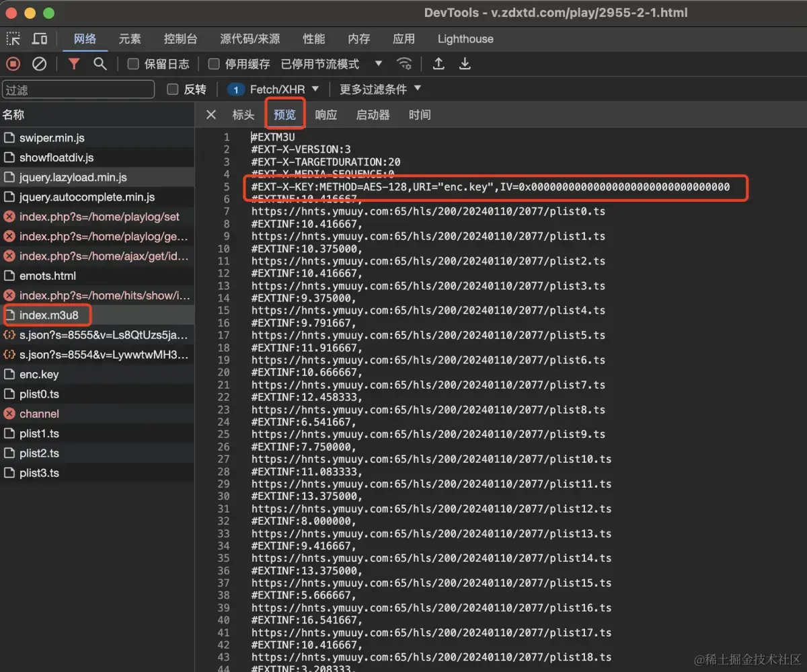Open the 内存 panel tab

coord(359,39)
